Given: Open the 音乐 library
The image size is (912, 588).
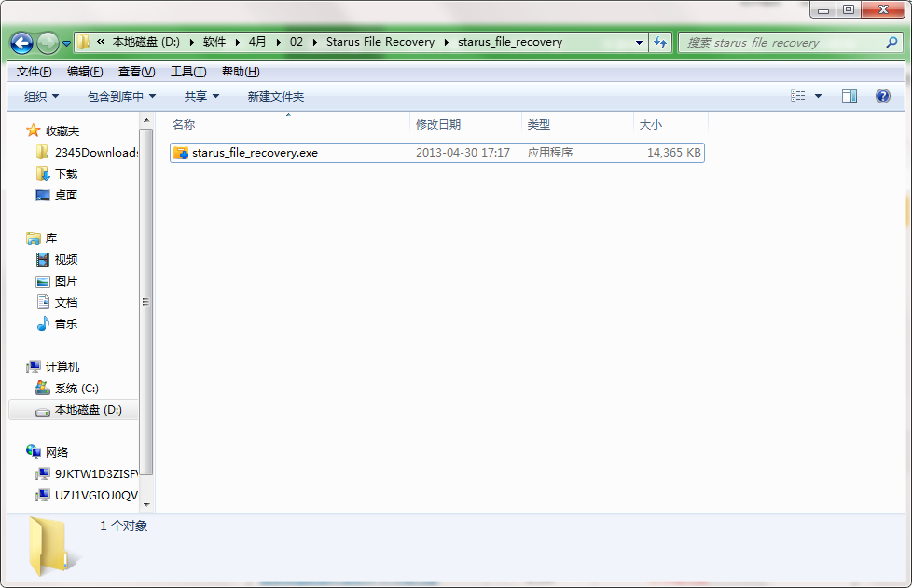Looking at the screenshot, I should point(65,324).
